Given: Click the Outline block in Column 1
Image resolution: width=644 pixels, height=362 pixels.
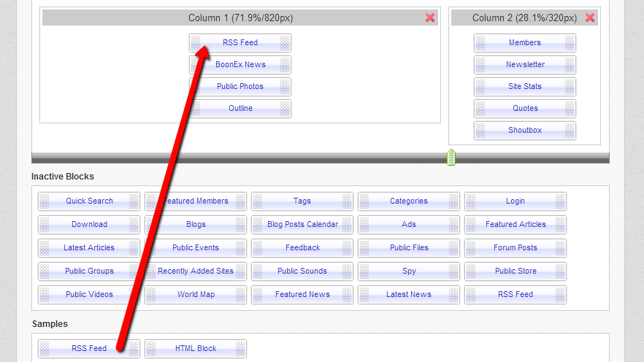Looking at the screenshot, I should 240,109.
